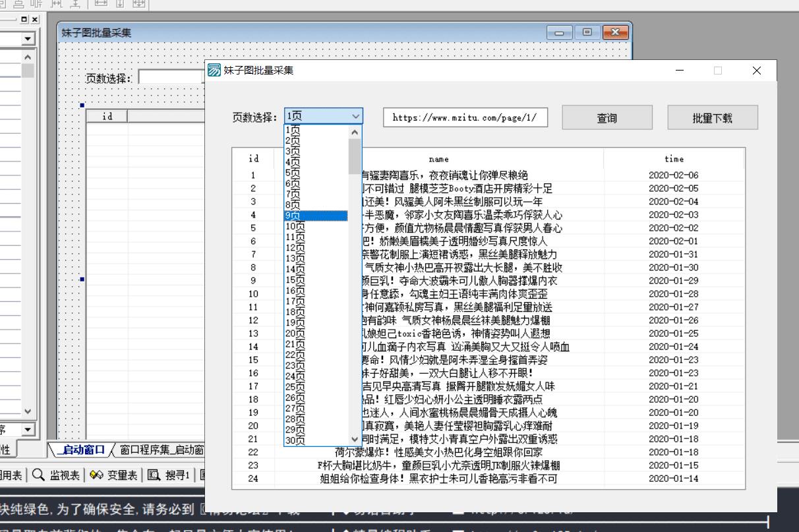Select the row dated 2020-02-05
This screenshot has width=799, height=532.
[x=488, y=189]
